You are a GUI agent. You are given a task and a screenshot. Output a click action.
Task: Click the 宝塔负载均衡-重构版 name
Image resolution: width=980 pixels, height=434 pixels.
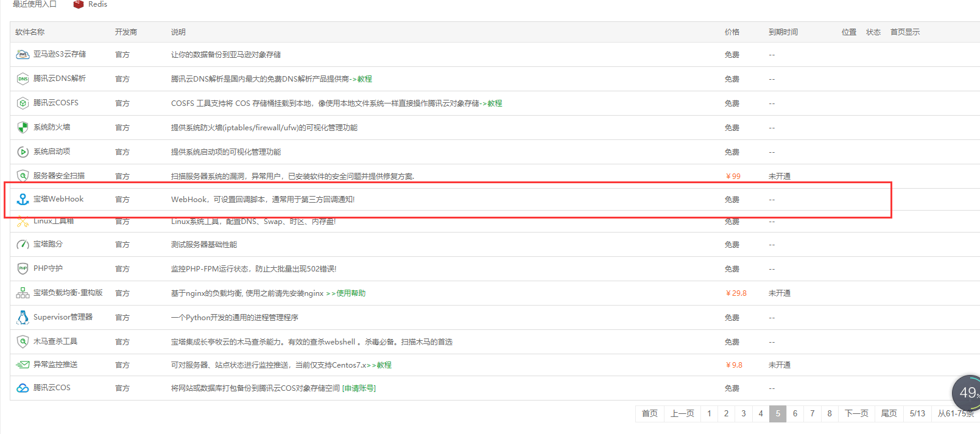tap(68, 293)
